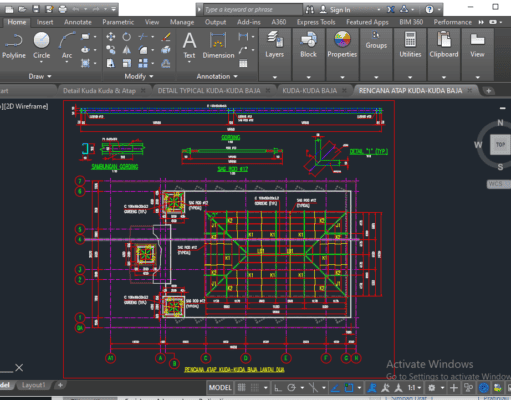Open the WCS coordinate system dropdown
This screenshot has width=511, height=400.
click(x=498, y=184)
